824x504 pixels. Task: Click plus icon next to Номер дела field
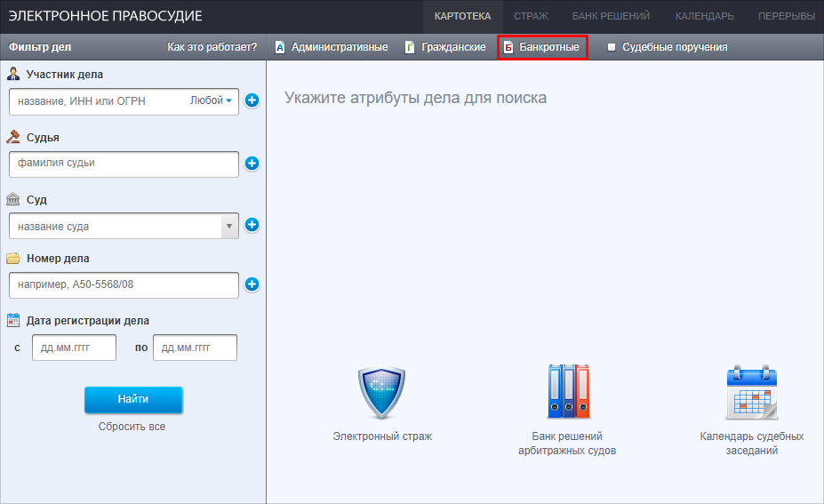pos(252,285)
